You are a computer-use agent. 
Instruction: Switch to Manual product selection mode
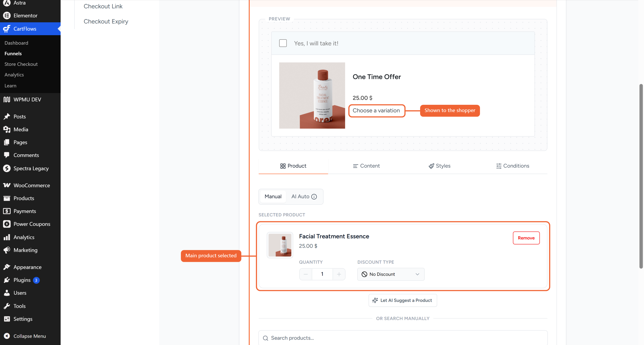273,196
